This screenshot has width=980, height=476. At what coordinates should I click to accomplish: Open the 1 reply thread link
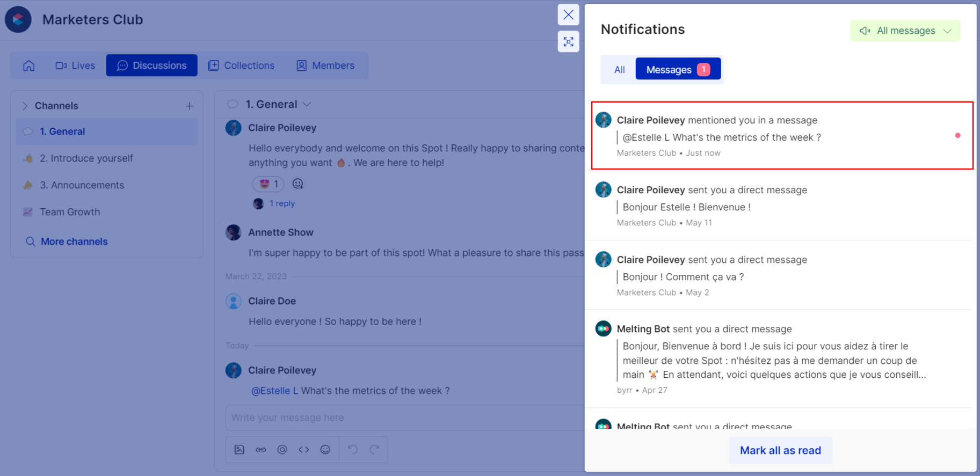coord(282,203)
